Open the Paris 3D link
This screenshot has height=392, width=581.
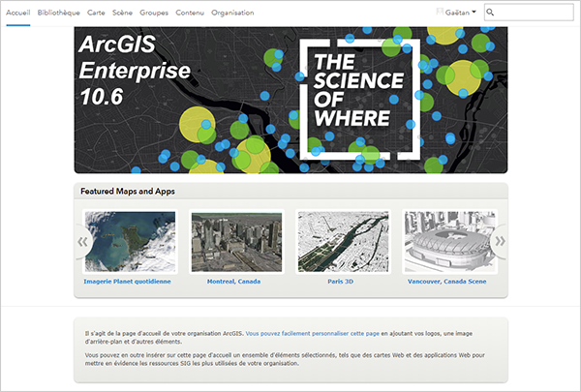[x=341, y=282]
